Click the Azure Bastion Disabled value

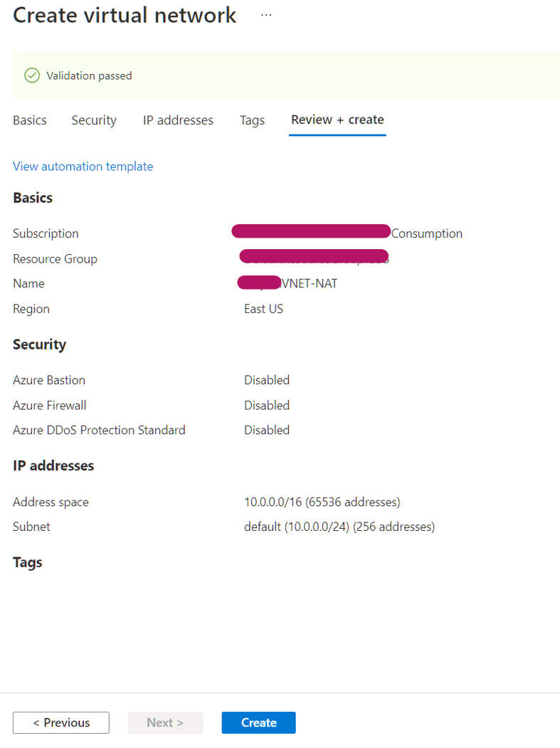[x=267, y=380]
